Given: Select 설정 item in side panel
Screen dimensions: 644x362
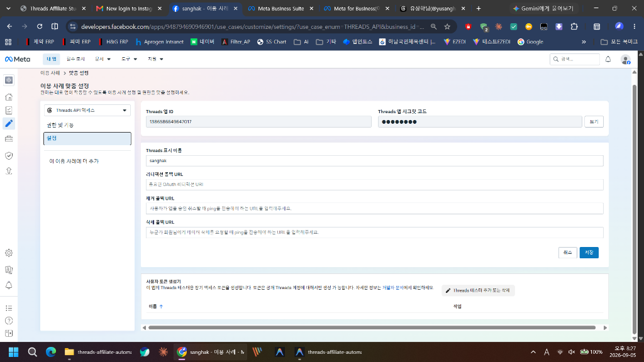Looking at the screenshot, I should (87, 138).
